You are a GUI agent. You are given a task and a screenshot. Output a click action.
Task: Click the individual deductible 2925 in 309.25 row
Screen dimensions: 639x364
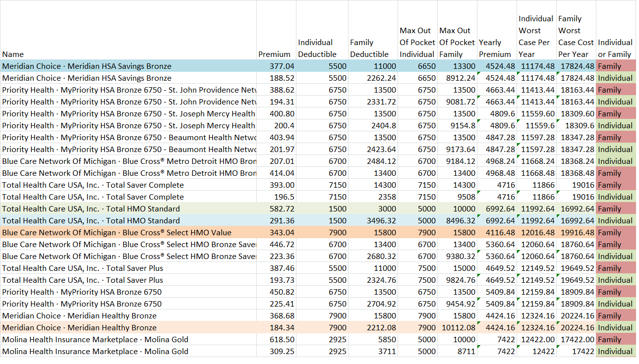coord(322,351)
